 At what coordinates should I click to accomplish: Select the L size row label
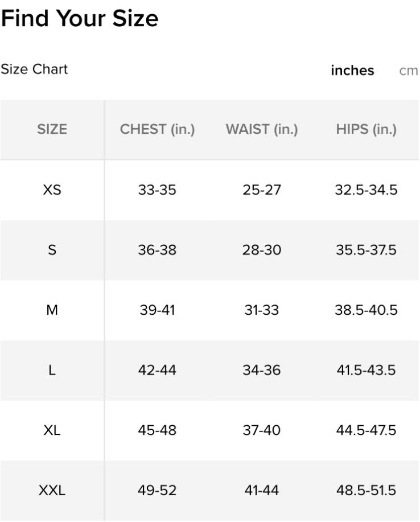[x=52, y=371]
